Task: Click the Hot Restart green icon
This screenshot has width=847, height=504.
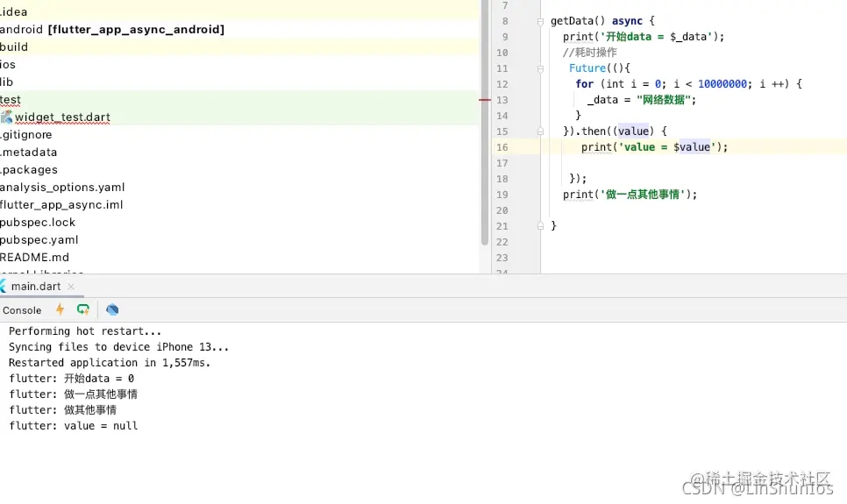Action: click(82, 309)
